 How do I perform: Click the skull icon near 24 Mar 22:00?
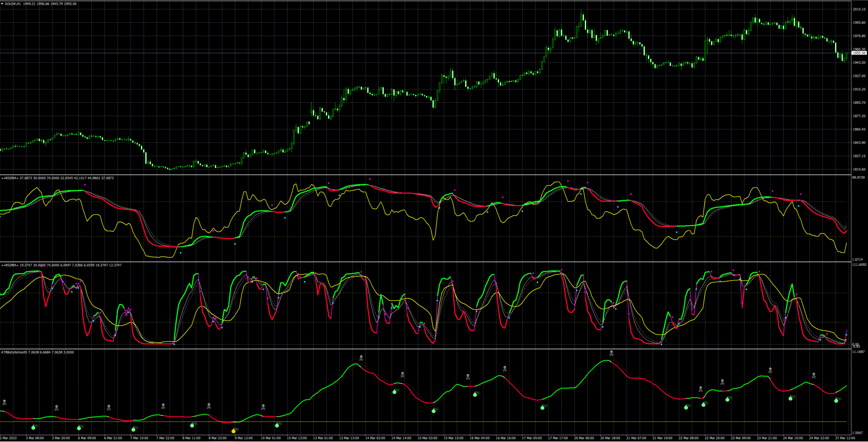(814, 375)
